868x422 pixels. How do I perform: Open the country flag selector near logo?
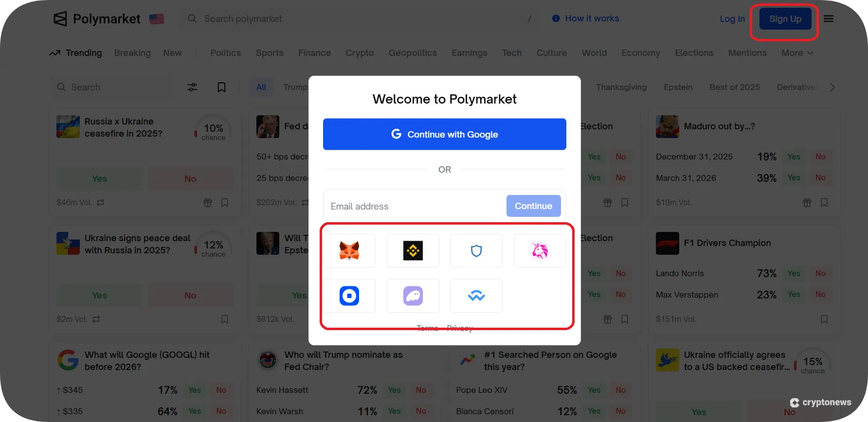tap(157, 19)
